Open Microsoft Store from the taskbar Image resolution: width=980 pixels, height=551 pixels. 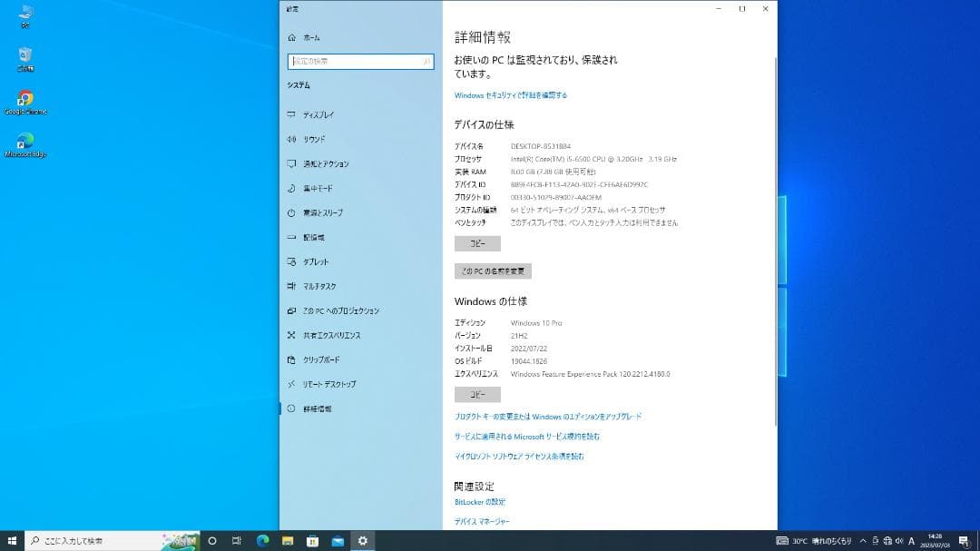(x=312, y=540)
